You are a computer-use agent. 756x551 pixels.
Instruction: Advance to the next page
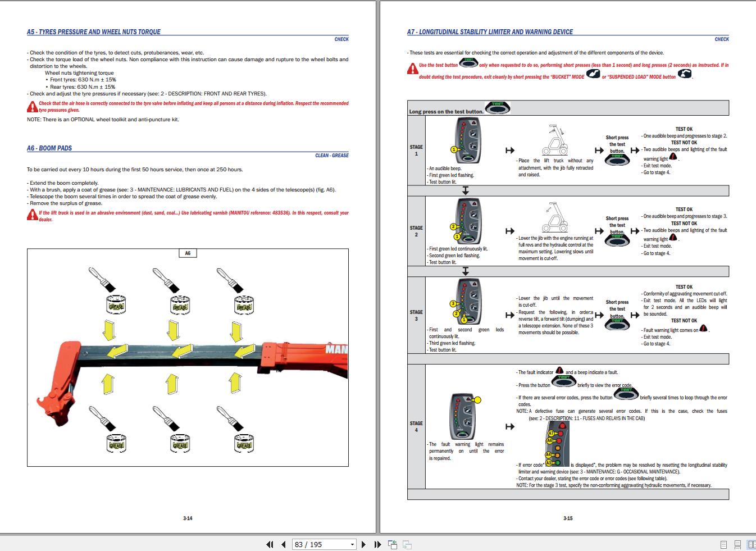363,544
